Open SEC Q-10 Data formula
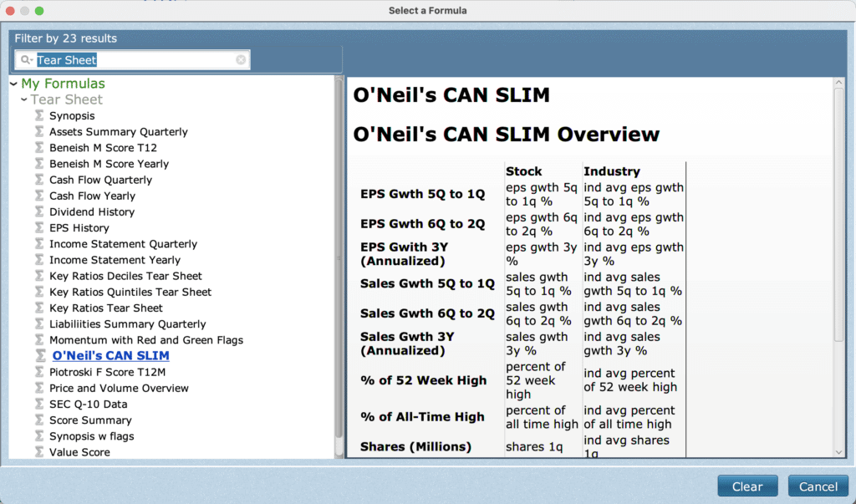856x504 pixels. coord(89,404)
